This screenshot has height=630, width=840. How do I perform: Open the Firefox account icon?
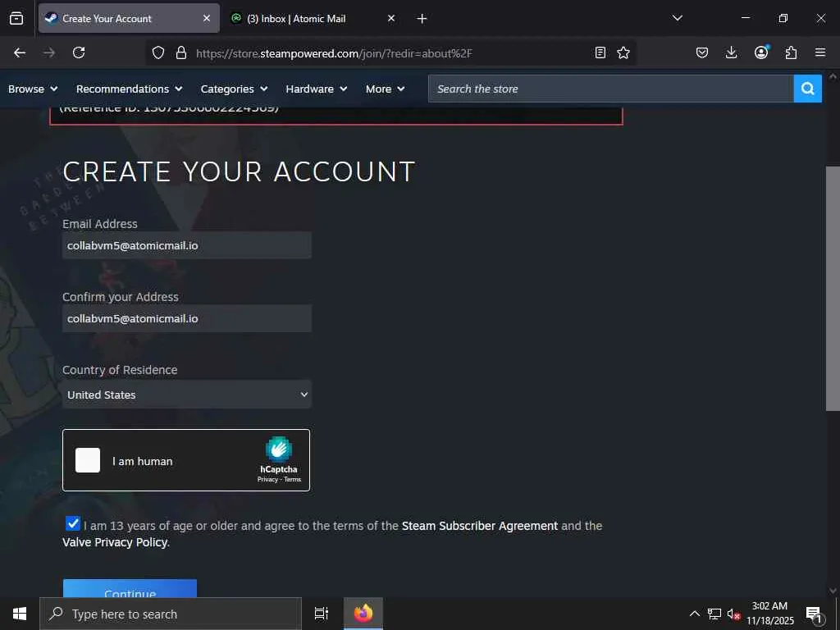pos(761,52)
